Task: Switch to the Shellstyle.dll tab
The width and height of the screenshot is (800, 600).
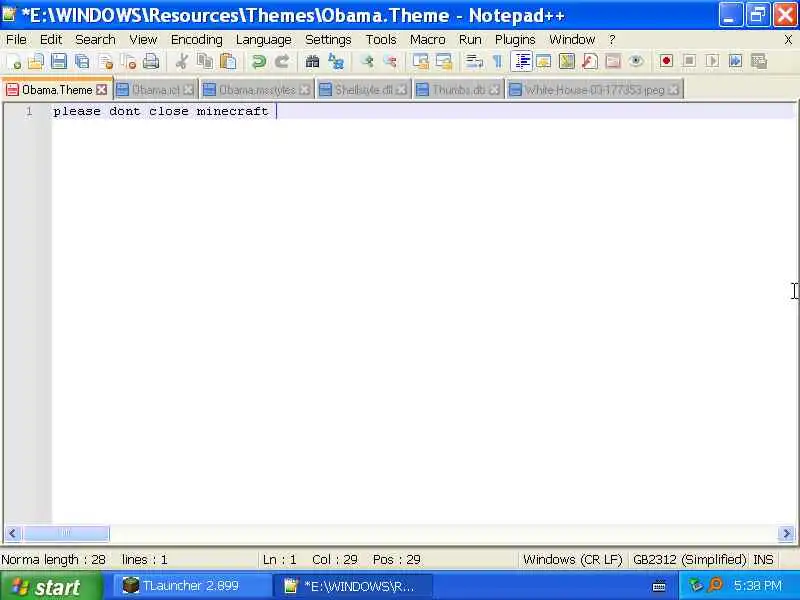Action: 363,90
